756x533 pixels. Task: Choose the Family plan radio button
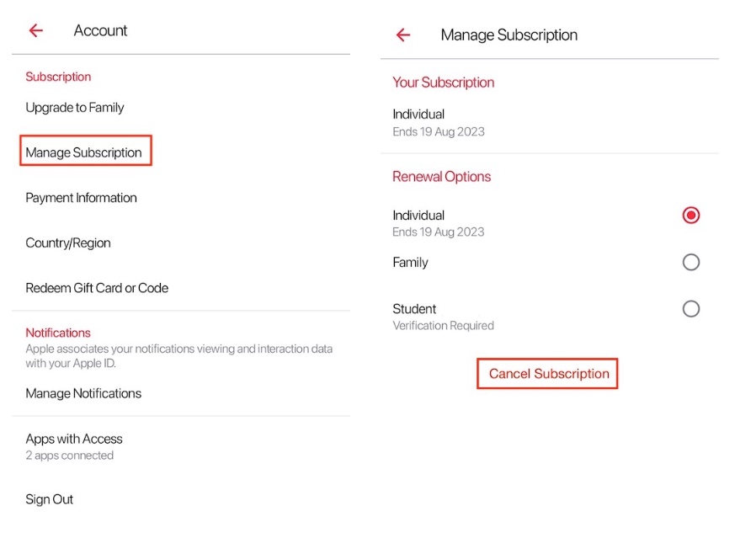[x=690, y=263]
